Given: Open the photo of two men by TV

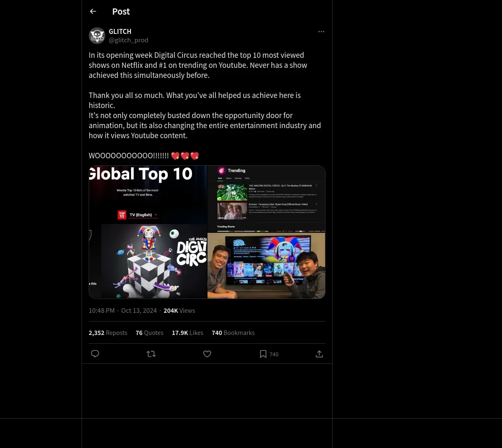Looking at the screenshot, I should [266, 265].
